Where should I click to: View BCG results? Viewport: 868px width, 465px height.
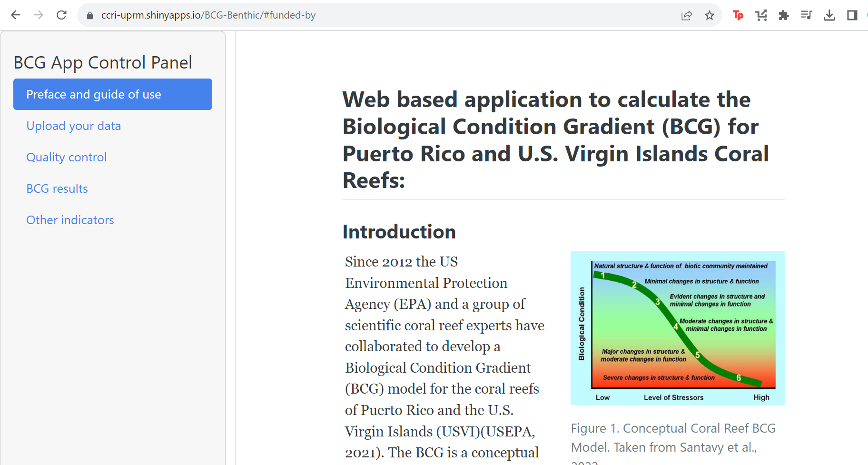pyautogui.click(x=57, y=188)
